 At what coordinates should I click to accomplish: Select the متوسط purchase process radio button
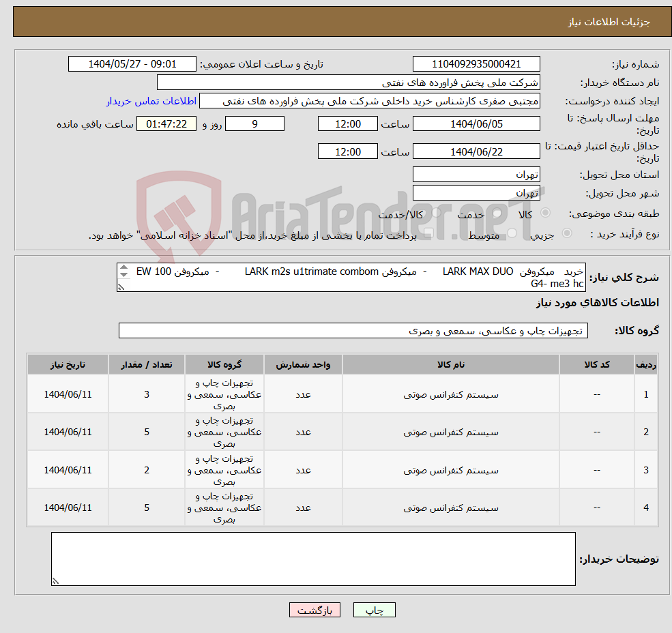coord(512,233)
